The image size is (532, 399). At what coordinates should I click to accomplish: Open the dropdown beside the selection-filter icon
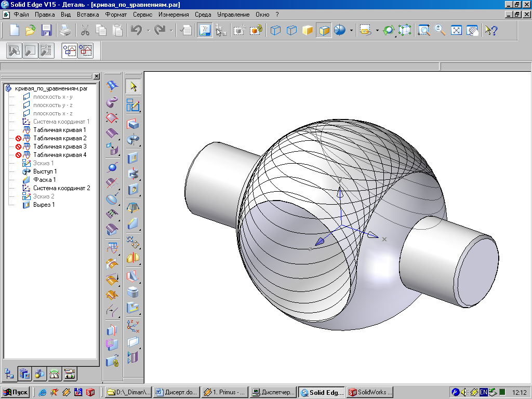pos(377,31)
